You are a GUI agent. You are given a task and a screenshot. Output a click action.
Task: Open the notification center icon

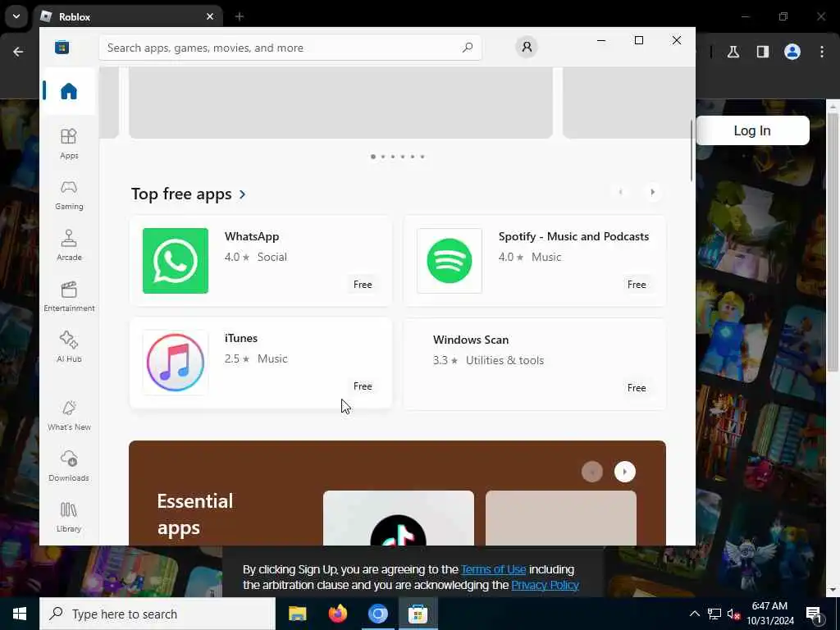815,614
